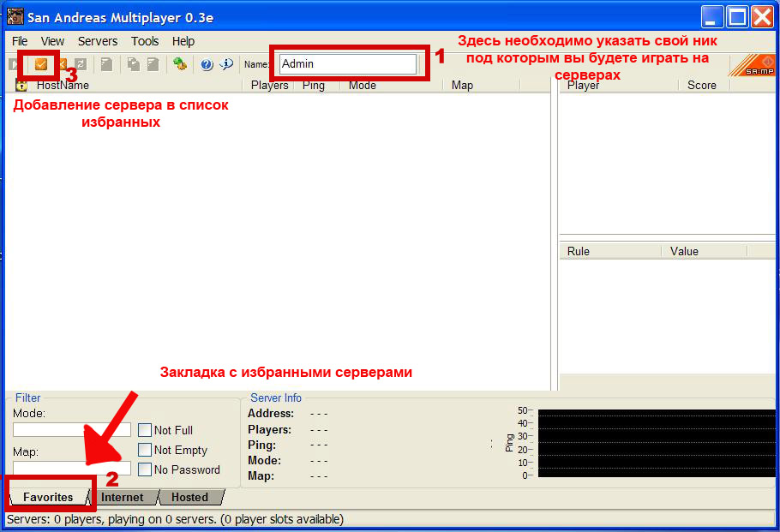Switch to the Internet tab
The width and height of the screenshot is (780, 532).
(123, 497)
